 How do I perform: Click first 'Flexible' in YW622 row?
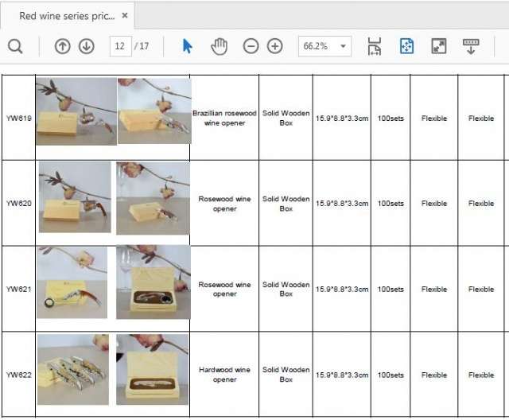point(434,375)
